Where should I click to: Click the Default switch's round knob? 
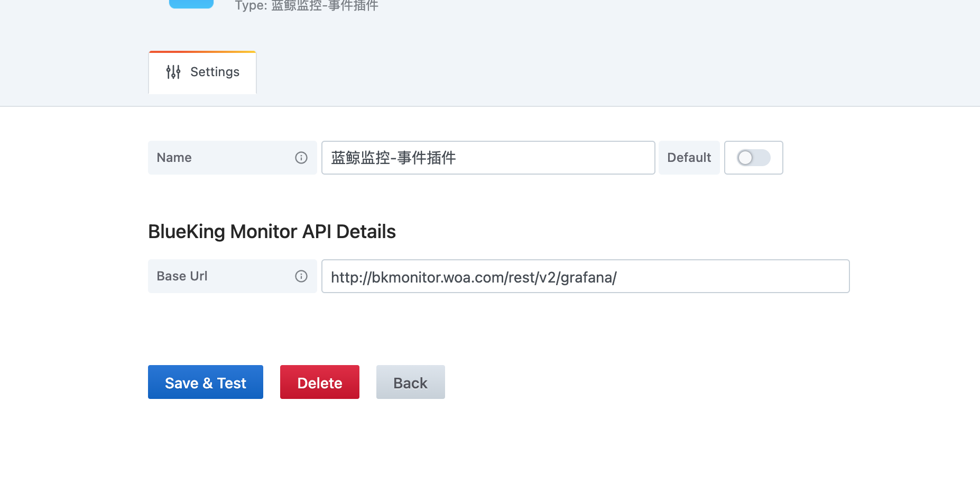tap(745, 158)
